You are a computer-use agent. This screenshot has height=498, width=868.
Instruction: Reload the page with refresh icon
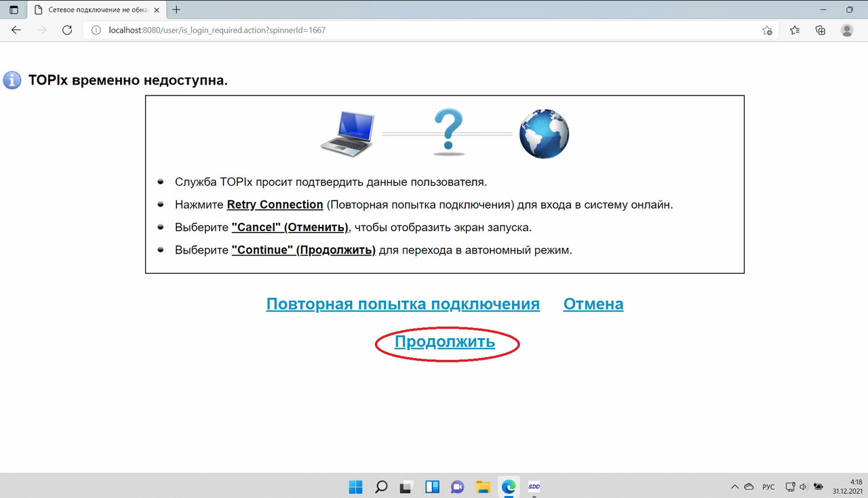click(67, 30)
